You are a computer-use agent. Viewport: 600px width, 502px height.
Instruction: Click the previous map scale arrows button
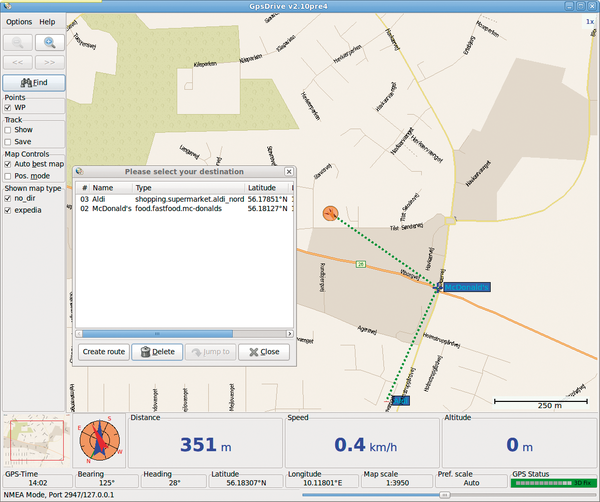[18, 62]
